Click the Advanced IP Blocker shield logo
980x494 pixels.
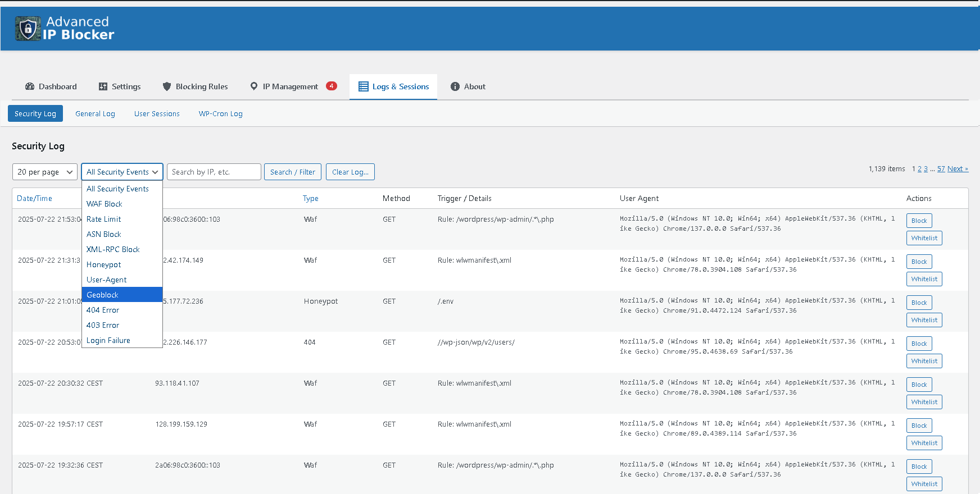point(28,29)
